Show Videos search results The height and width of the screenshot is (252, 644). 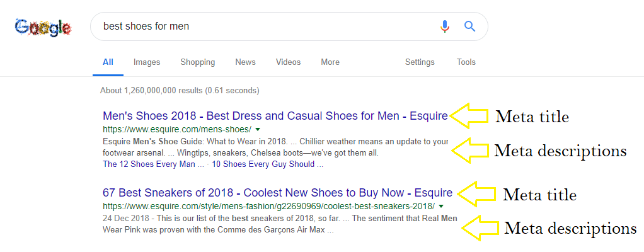[288, 62]
